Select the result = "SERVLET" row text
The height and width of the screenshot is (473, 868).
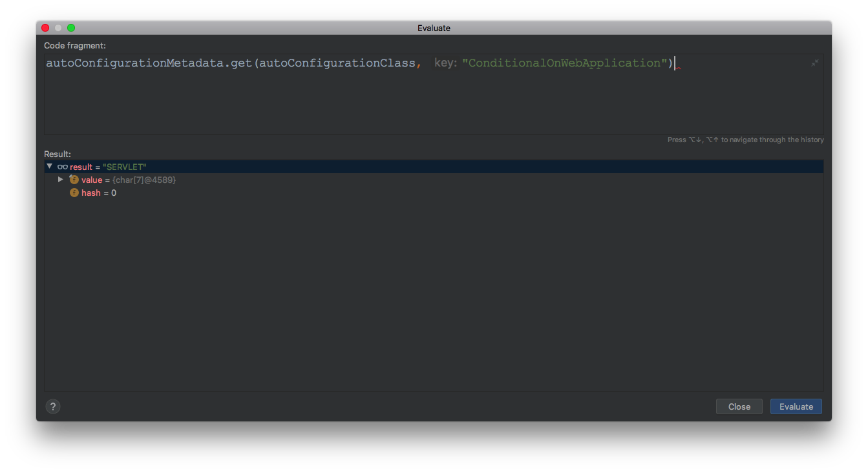tap(108, 167)
